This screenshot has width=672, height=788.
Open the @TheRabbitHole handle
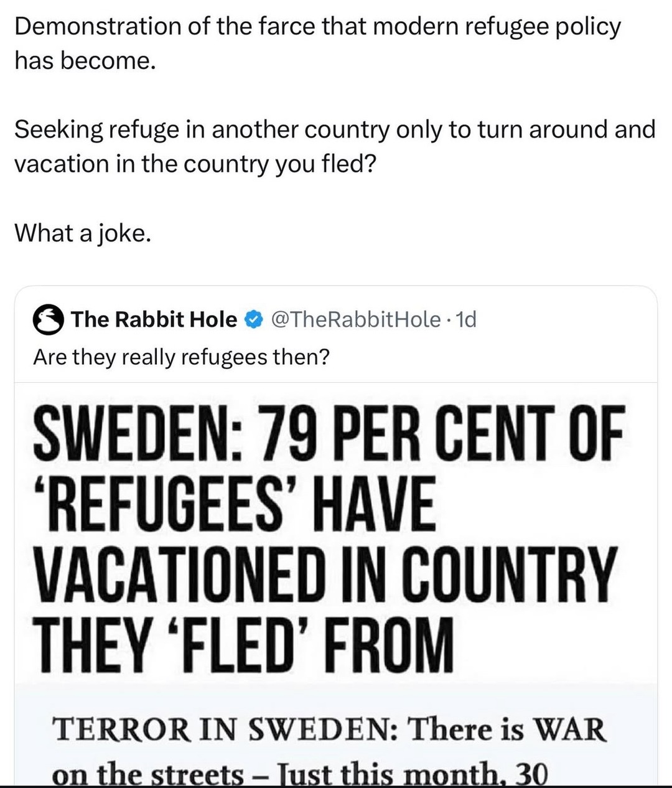(357, 319)
